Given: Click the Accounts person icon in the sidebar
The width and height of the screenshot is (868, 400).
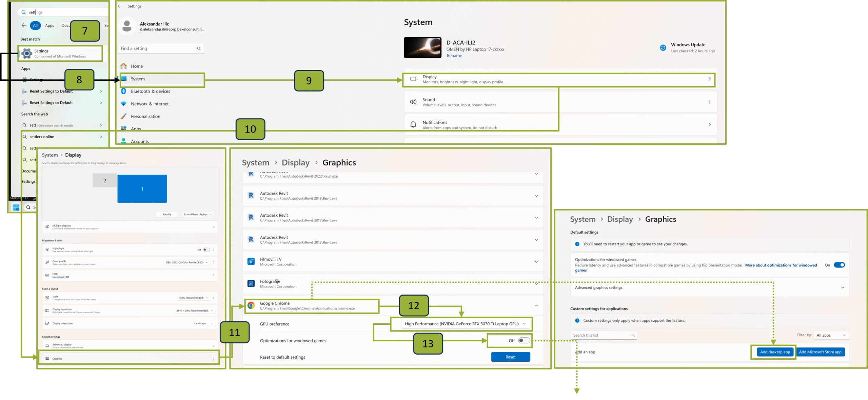Looking at the screenshot, I should pos(124,141).
